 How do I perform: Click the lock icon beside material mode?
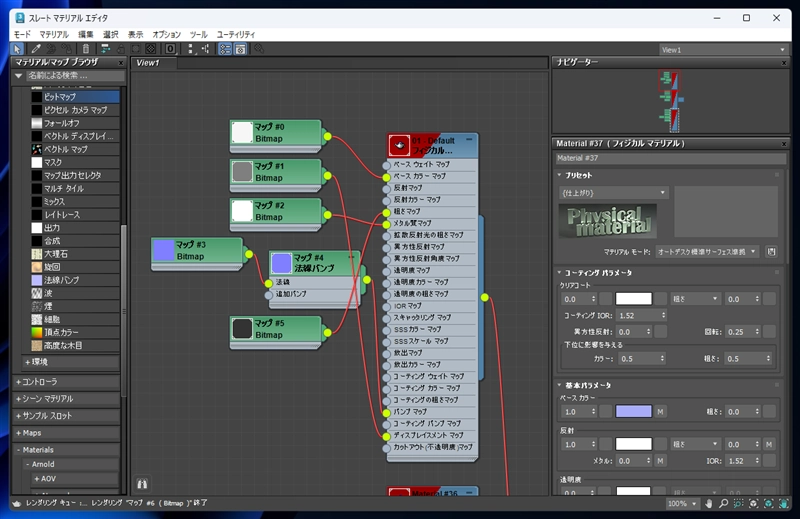[x=771, y=252]
